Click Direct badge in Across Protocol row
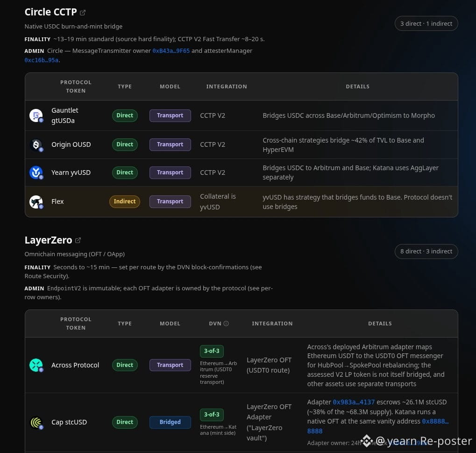476x453 pixels. click(x=125, y=365)
